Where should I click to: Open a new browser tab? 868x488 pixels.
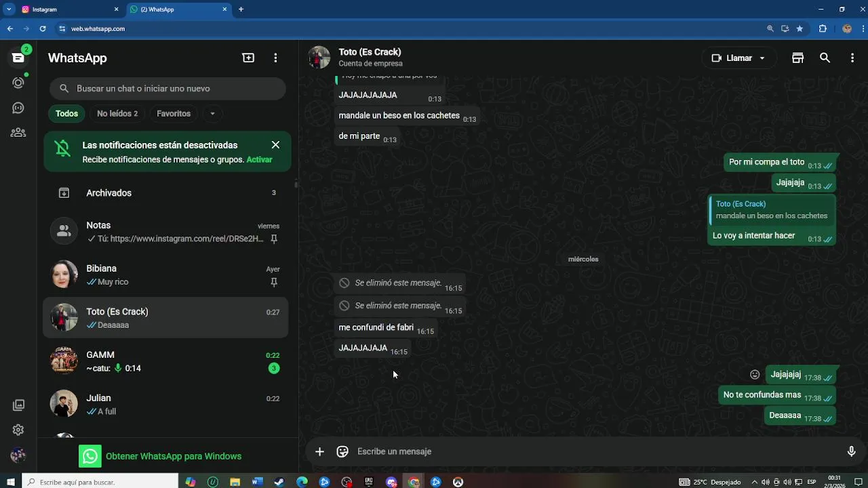point(241,9)
